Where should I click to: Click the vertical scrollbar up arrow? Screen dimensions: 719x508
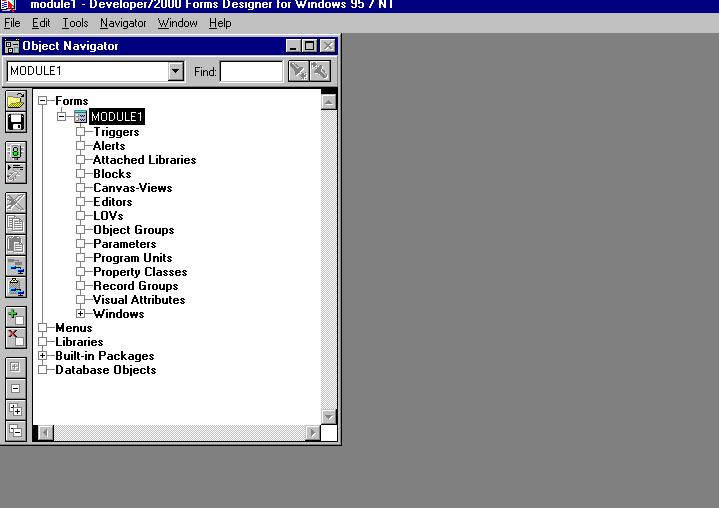click(x=329, y=102)
